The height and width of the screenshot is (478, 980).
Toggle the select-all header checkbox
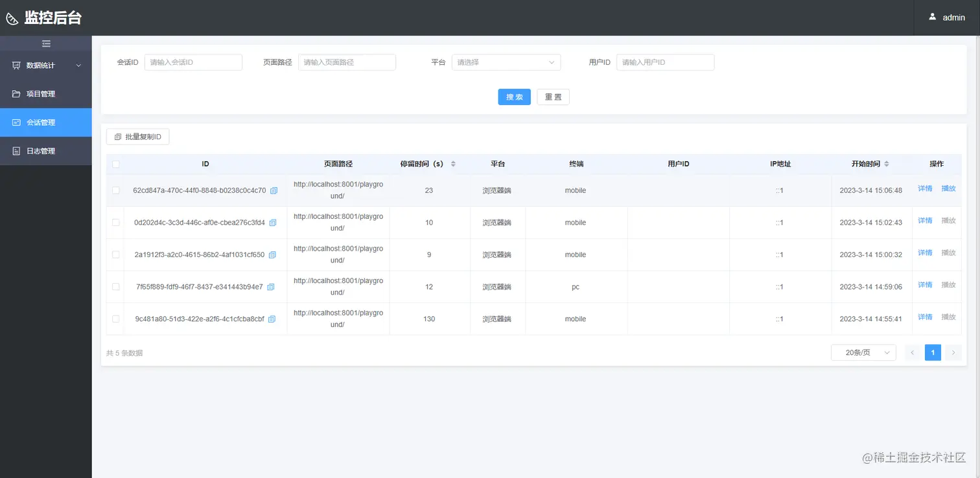coord(116,164)
